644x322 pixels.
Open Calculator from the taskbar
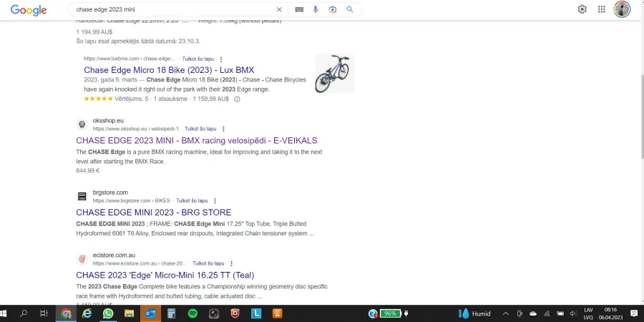171,314
